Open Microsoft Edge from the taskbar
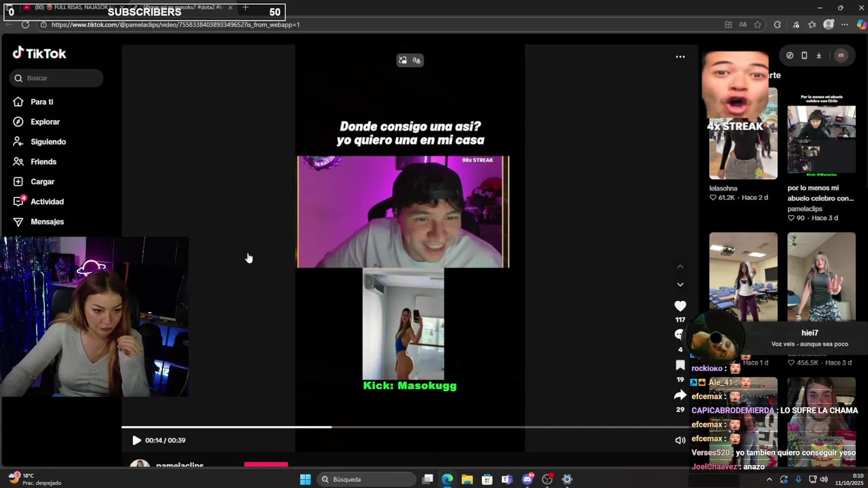This screenshot has width=868, height=488. point(447,479)
